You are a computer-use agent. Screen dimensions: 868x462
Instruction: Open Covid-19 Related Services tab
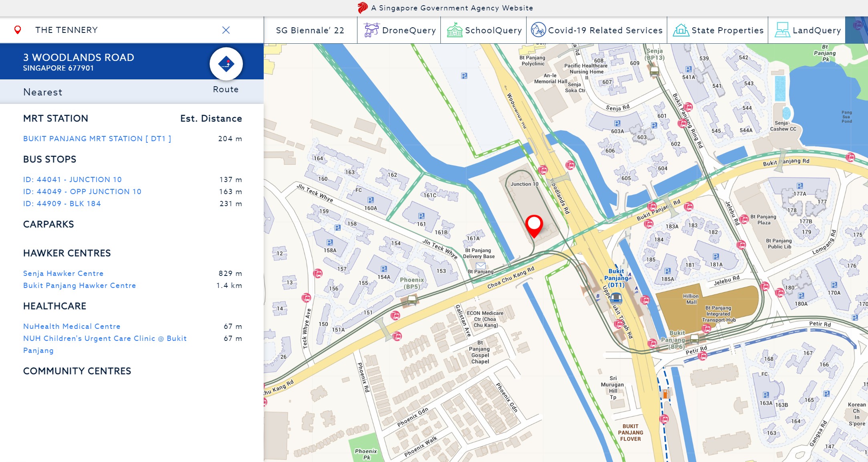597,30
